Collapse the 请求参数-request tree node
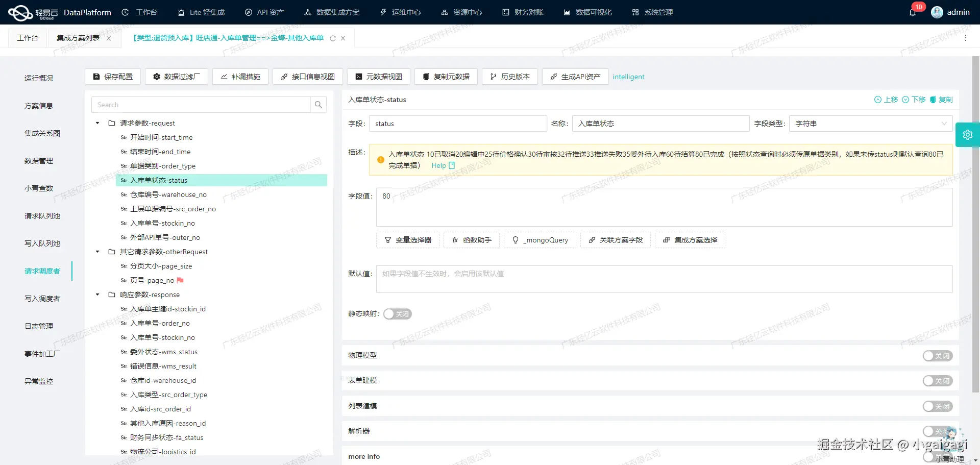 pyautogui.click(x=97, y=123)
